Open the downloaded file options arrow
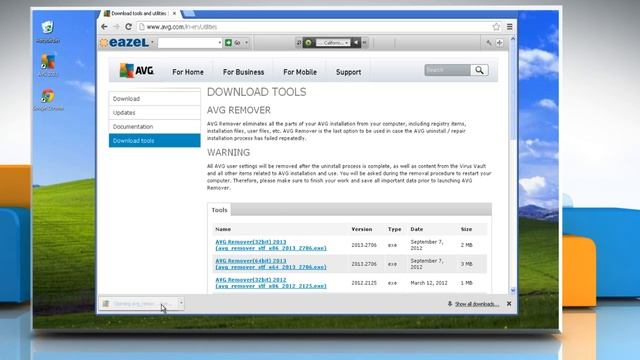 181,303
